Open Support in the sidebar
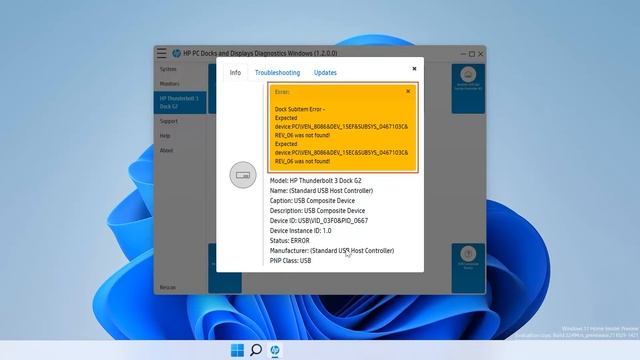 pos(169,121)
